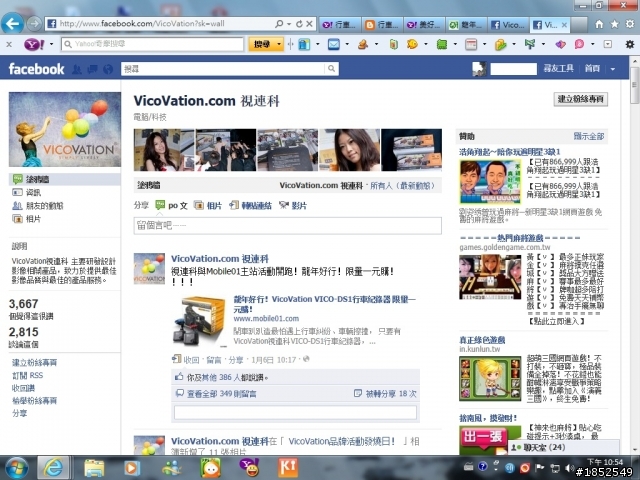The height and width of the screenshot is (480, 640).
Task: Open the favorites star icon
Action: point(614,24)
